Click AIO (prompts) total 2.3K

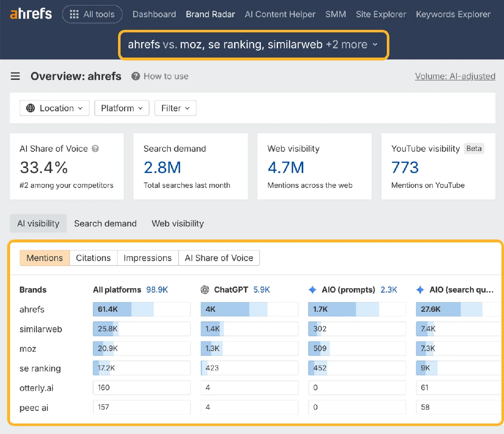[x=389, y=289]
